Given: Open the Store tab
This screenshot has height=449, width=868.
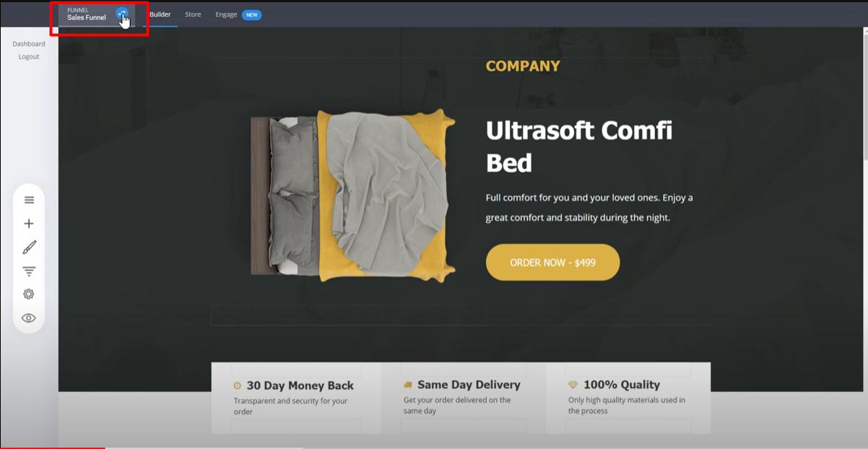Looking at the screenshot, I should point(193,14).
